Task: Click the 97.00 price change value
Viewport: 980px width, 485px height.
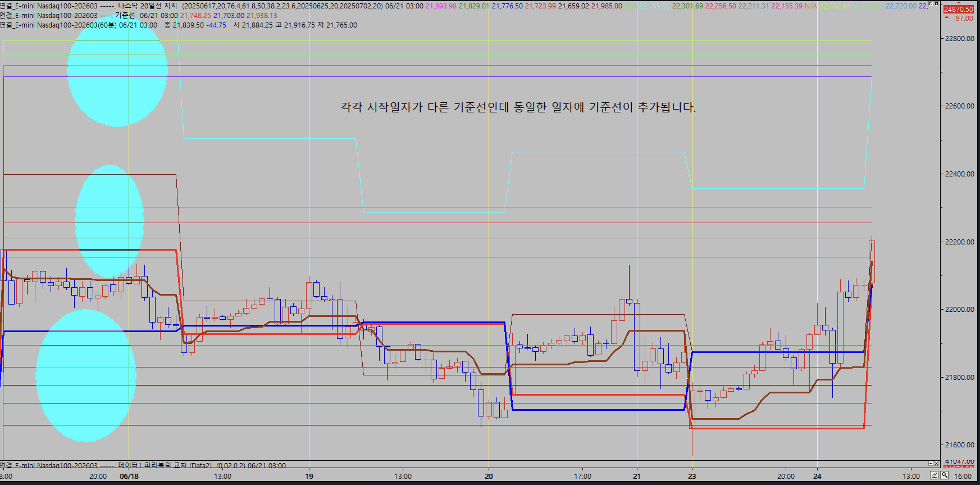Action: (964, 19)
